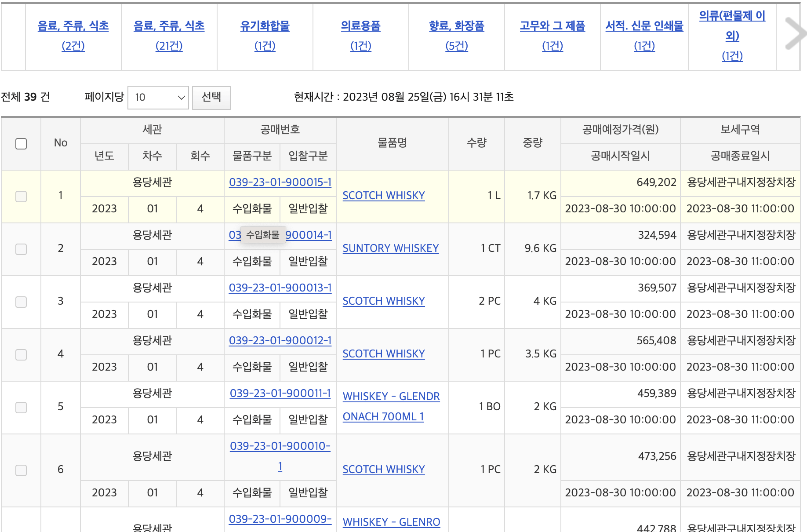The image size is (807, 532).
Task: Toggle the select-all checkbox in table header
Action: pos(21,144)
